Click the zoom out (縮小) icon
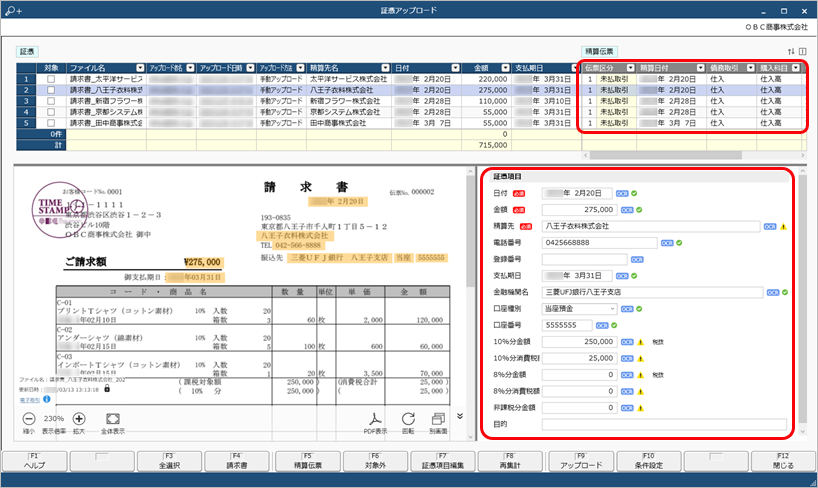This screenshot has width=818, height=488. [x=29, y=419]
